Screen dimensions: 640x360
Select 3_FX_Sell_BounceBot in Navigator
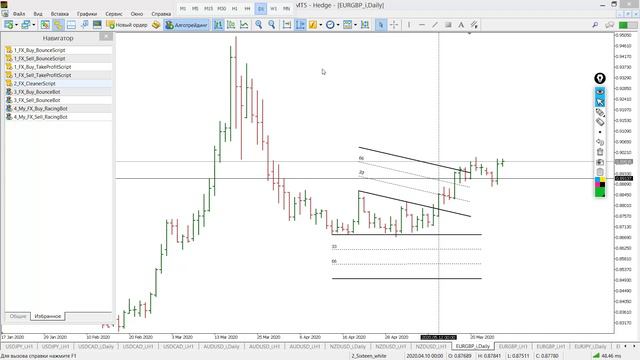[37, 100]
